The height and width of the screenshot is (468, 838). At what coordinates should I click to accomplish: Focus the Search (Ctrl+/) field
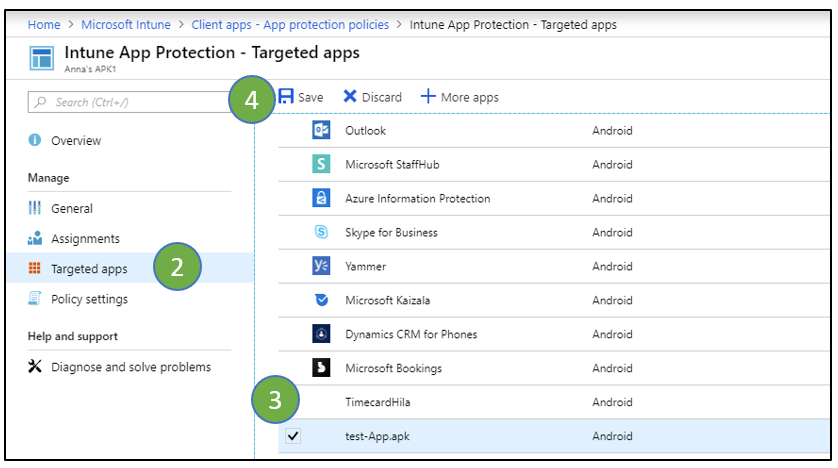129,102
